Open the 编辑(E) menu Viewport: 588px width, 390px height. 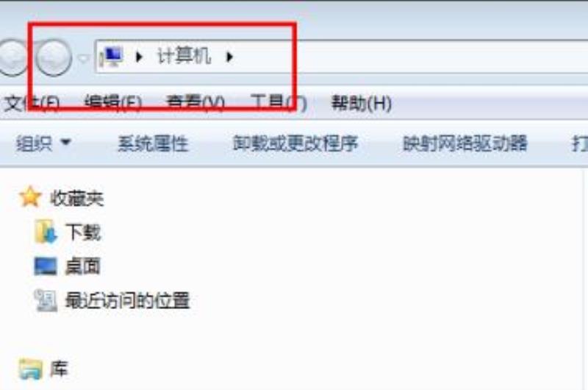(x=113, y=103)
